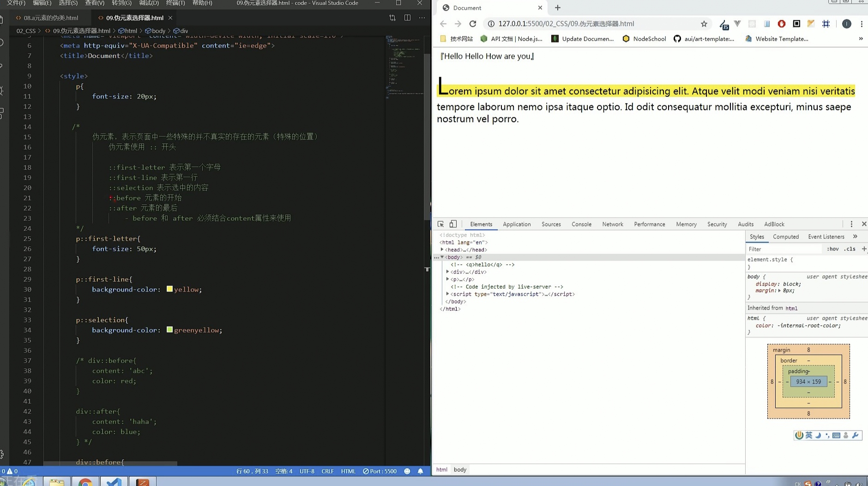Open the 技术网站 bookmark folder
The image size is (868, 486).
tap(457, 39)
